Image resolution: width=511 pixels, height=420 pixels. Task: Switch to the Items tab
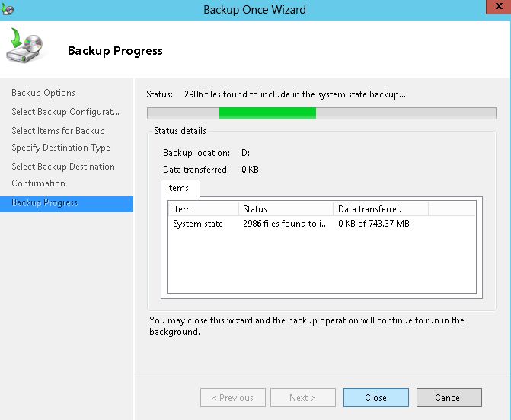tap(180, 188)
